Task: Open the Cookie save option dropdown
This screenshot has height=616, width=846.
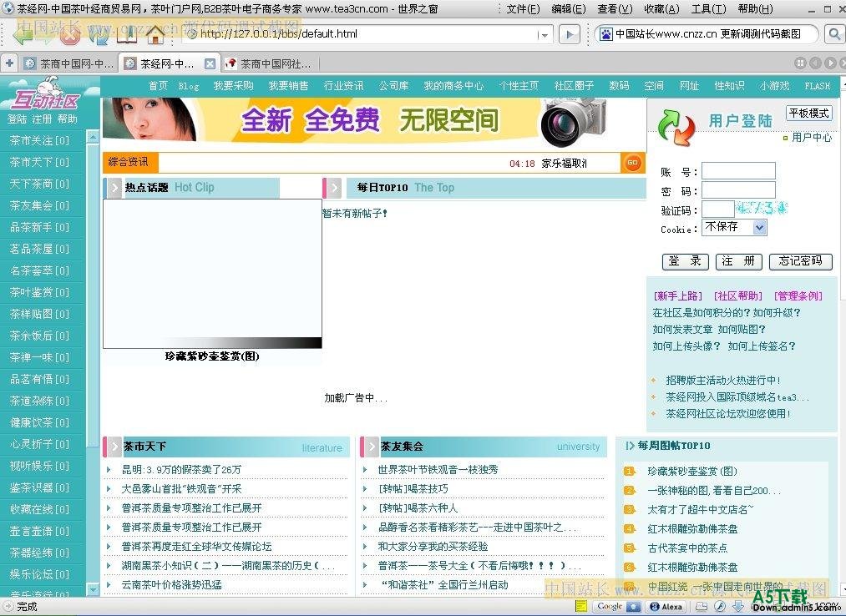Action: click(x=759, y=227)
